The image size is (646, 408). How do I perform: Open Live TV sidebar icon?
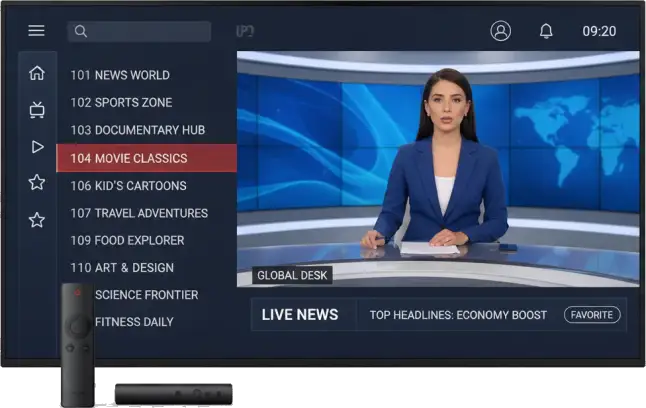pos(37,110)
